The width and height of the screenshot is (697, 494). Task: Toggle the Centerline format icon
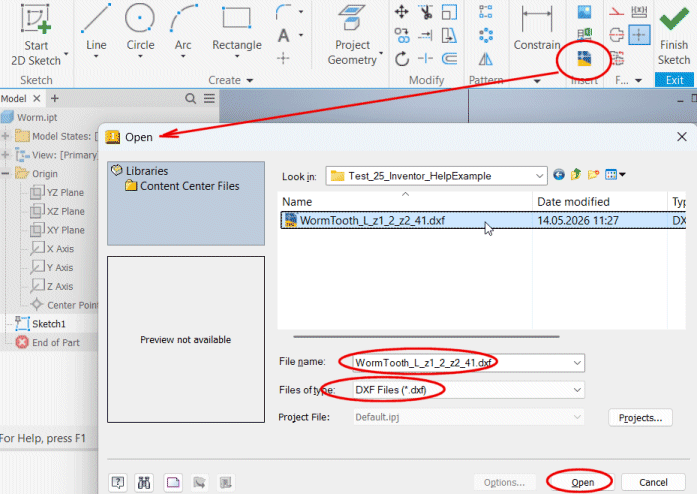pos(616,35)
